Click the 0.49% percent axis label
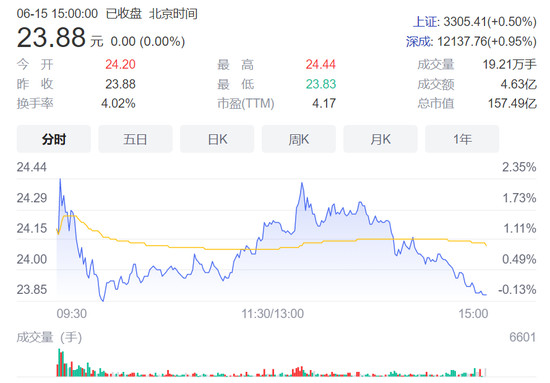The image size is (550, 383). (x=519, y=259)
